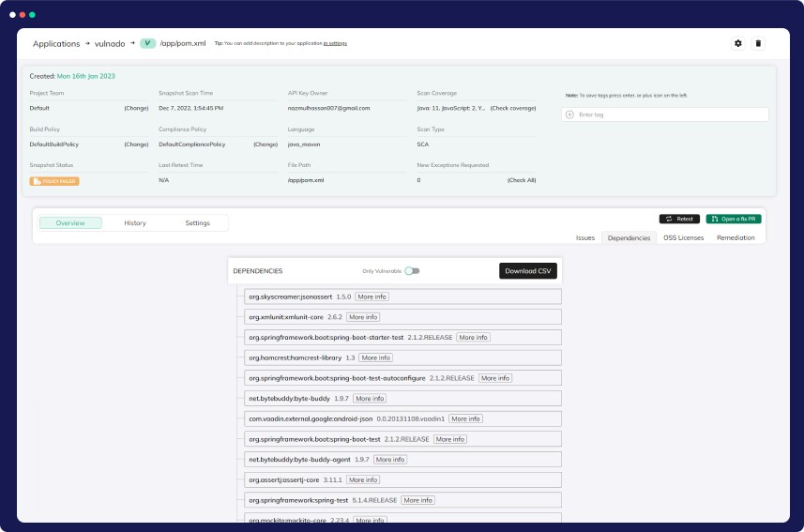Change the Project Team

click(x=136, y=108)
